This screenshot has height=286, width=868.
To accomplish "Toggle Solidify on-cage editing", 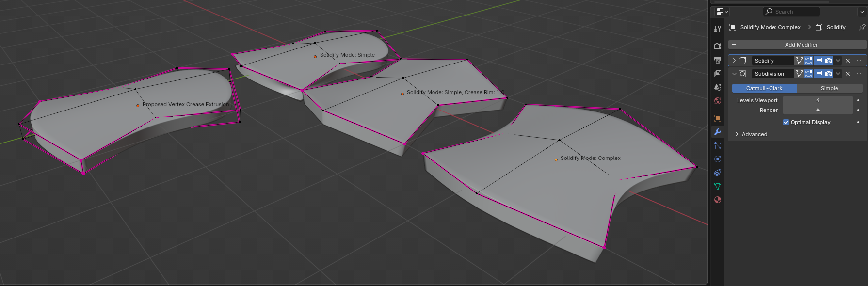I will click(799, 61).
